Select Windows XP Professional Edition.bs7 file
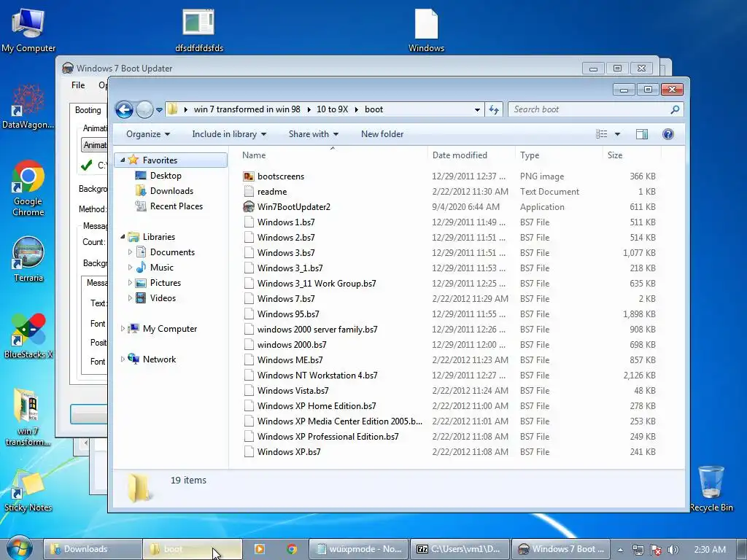This screenshot has width=747, height=560. click(328, 437)
